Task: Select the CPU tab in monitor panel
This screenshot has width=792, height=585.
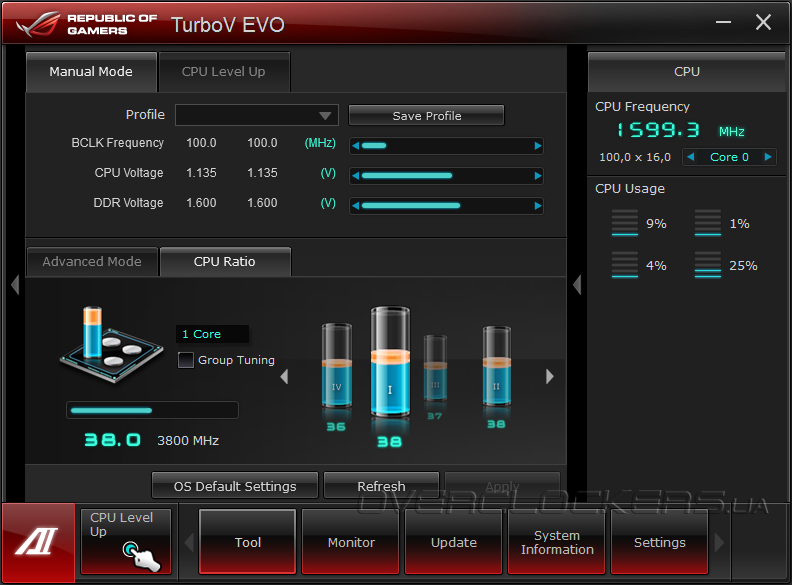Action: click(x=687, y=72)
